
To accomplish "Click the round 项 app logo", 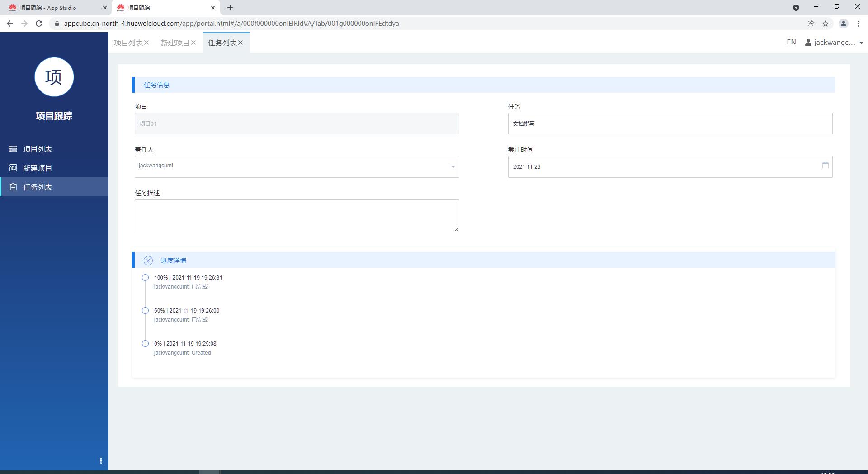I will point(54,77).
